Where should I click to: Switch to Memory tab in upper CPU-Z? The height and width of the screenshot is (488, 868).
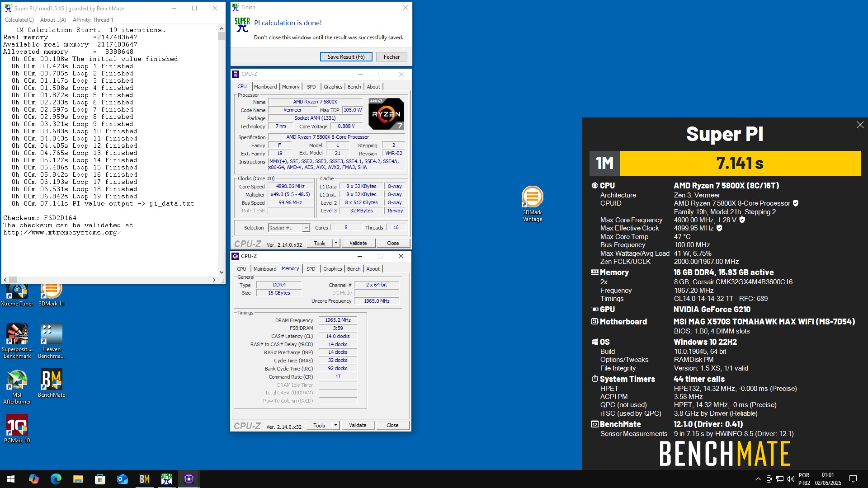[x=291, y=87]
